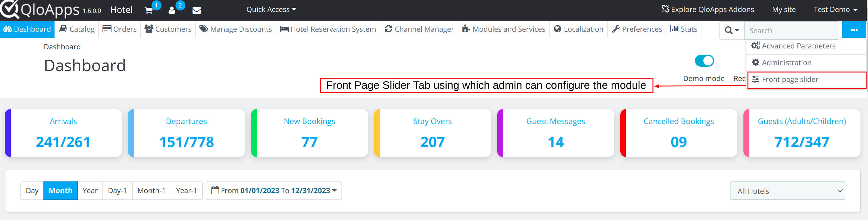868x220 pixels.
Task: Click the Dashboard breadcrumb text
Action: (62, 47)
